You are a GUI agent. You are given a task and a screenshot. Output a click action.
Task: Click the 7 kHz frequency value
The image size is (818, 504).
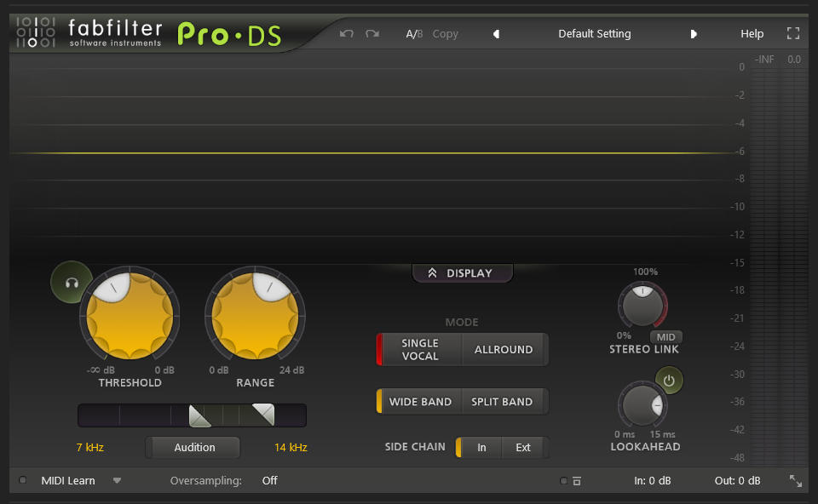pyautogui.click(x=89, y=447)
